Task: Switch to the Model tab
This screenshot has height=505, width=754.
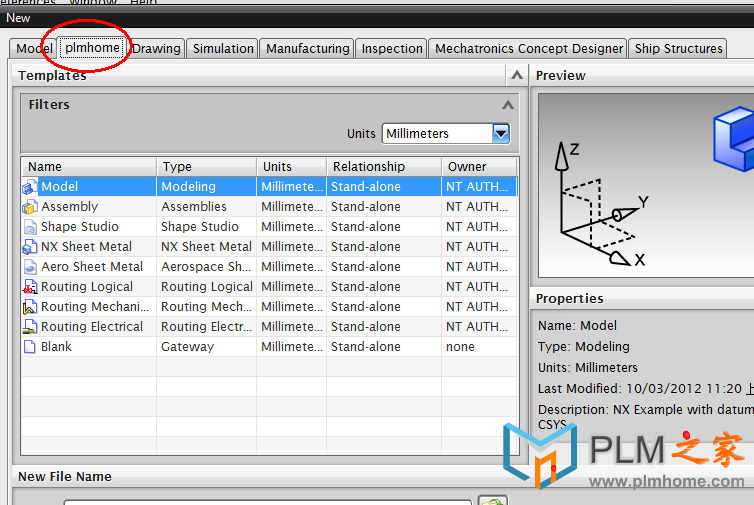Action: (x=33, y=49)
